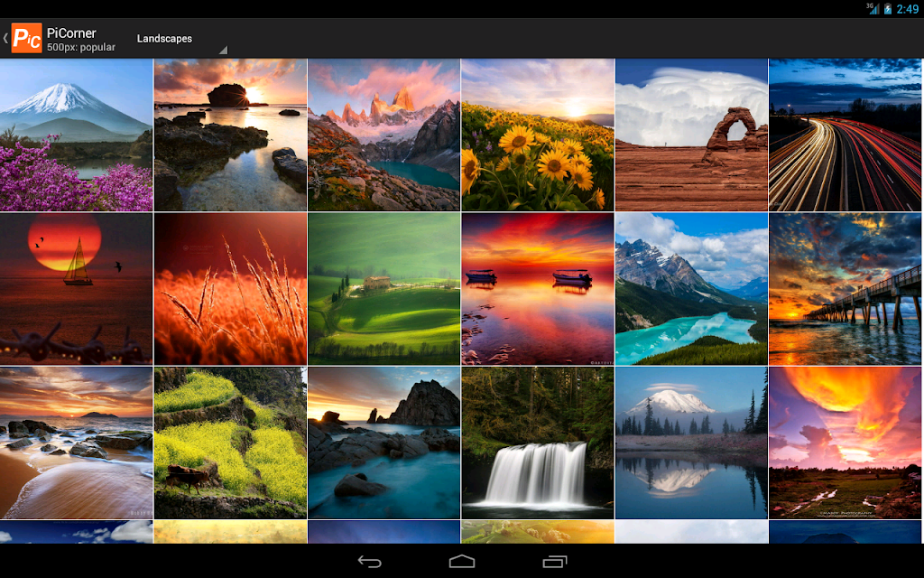Open the sunflowers at sunset photo
Viewport: 924px width, 578px height.
click(x=538, y=135)
